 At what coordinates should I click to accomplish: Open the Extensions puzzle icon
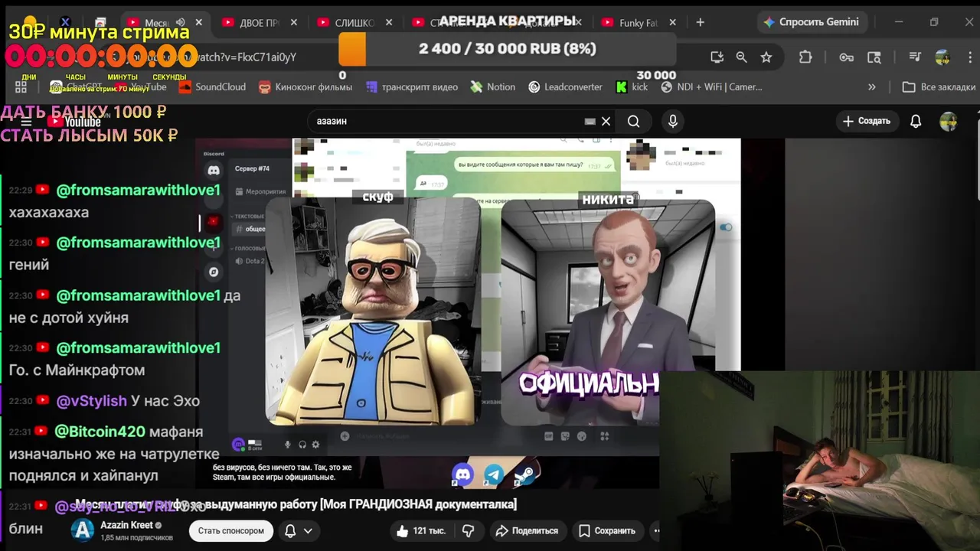click(805, 57)
